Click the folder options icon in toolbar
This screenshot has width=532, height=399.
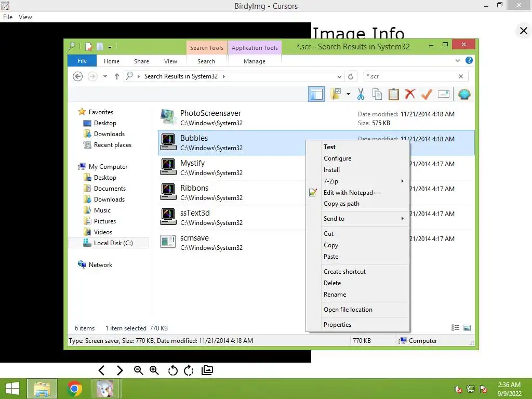pos(336,95)
